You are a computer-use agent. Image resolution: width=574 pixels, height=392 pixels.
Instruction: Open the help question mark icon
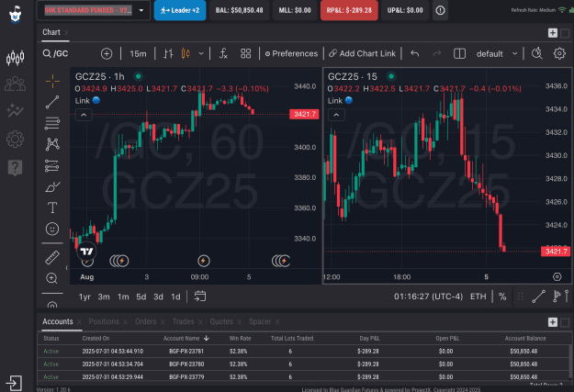(x=15, y=168)
